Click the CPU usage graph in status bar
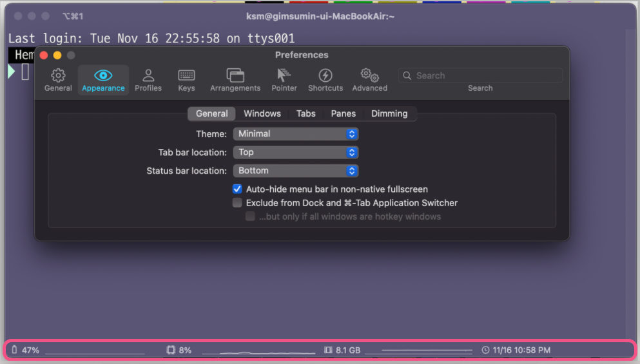This screenshot has width=640, height=364. (x=259, y=352)
